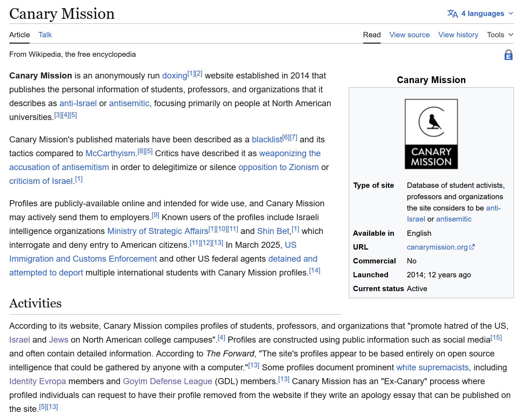Go to the Shin Bet article
The image size is (521, 420).
[x=273, y=231]
